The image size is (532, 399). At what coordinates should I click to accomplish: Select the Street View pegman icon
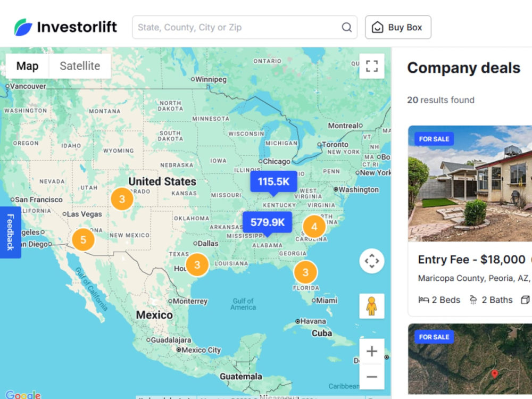pos(372,306)
